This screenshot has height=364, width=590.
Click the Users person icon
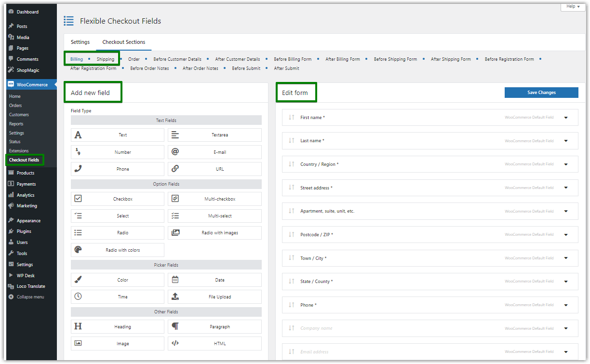coord(11,242)
